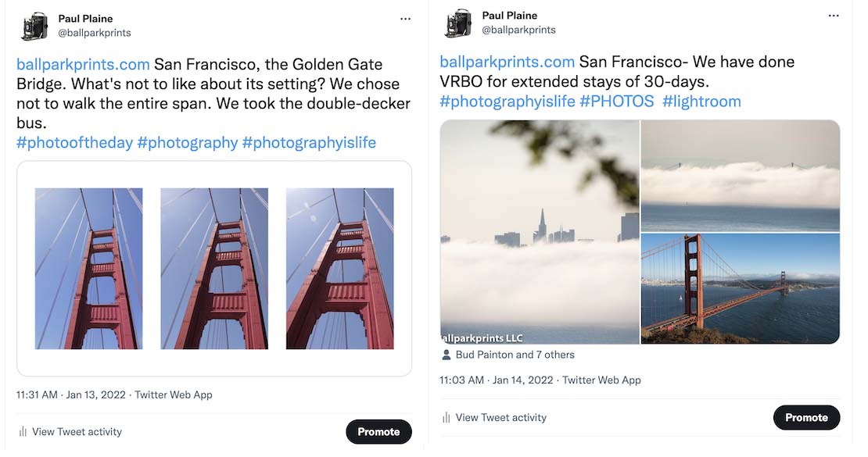Click the bar chart icon beside right View Tweet activity

tap(447, 418)
